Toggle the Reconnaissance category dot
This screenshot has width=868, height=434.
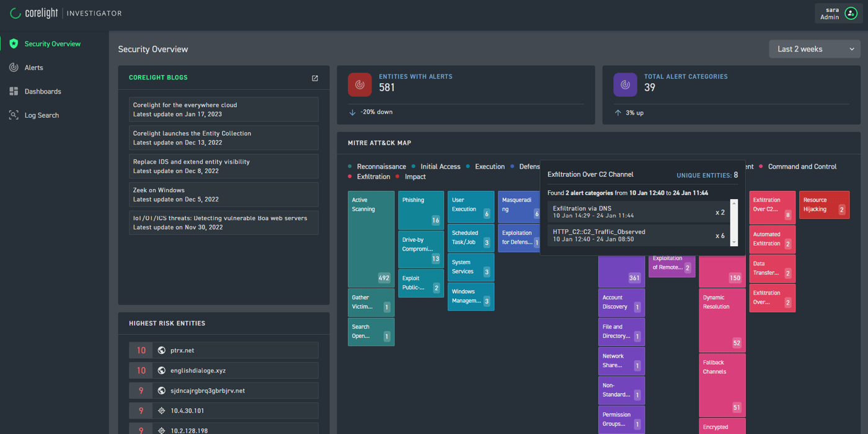pyautogui.click(x=349, y=166)
